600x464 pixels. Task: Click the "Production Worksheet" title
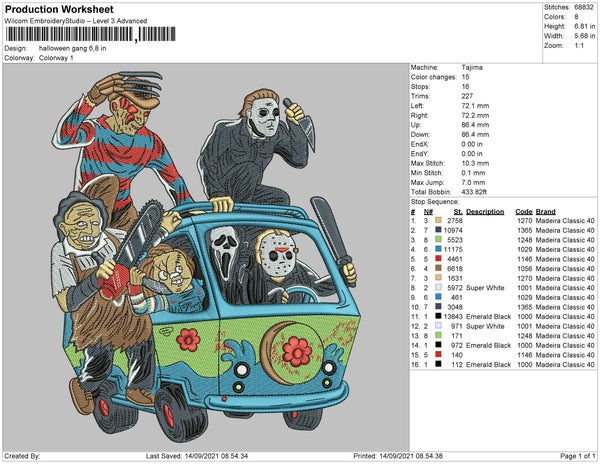(x=59, y=9)
